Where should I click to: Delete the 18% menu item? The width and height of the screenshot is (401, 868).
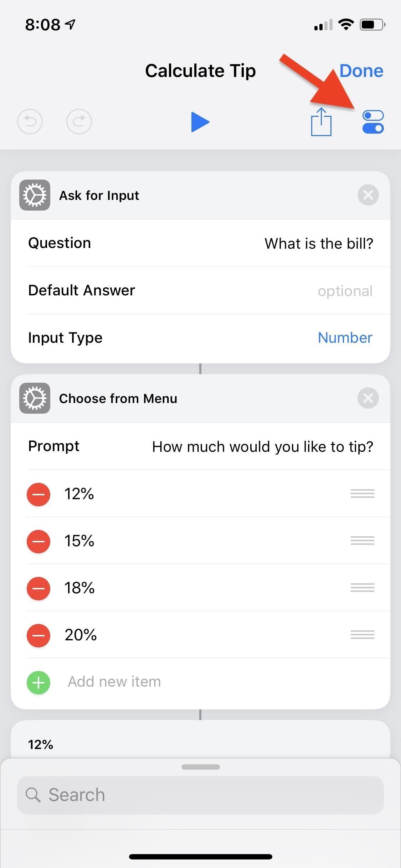pos(38,588)
